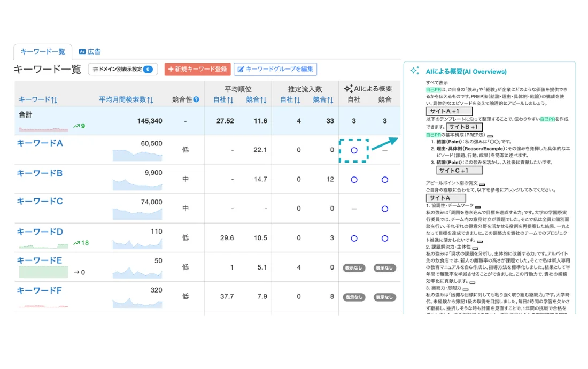Click キーワードE search volume chart
588x369 pixels.
coord(137,272)
